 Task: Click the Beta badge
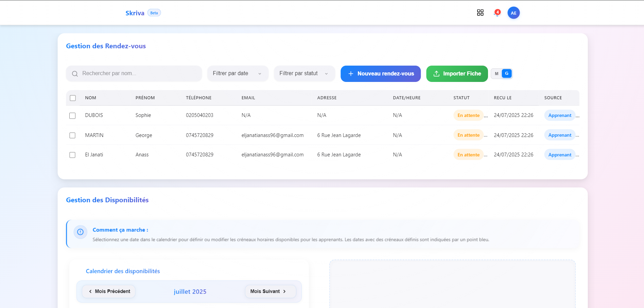(x=154, y=13)
